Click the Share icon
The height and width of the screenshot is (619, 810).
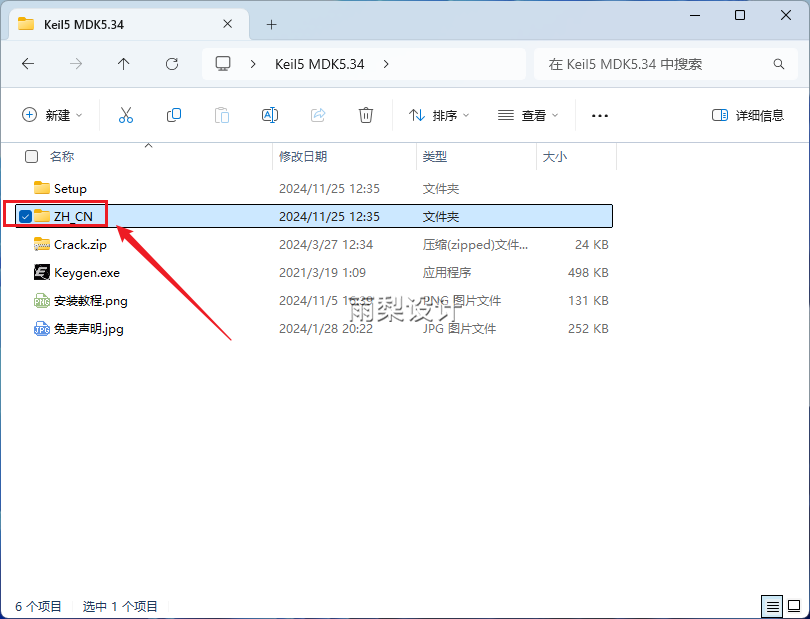(x=317, y=115)
